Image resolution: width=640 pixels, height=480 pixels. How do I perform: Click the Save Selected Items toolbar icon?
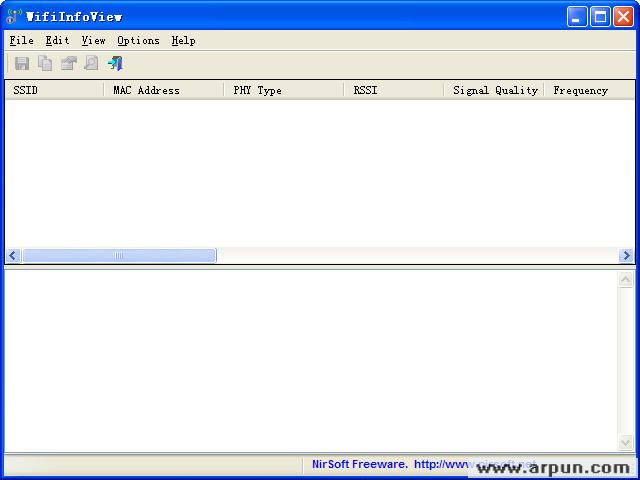pos(22,64)
